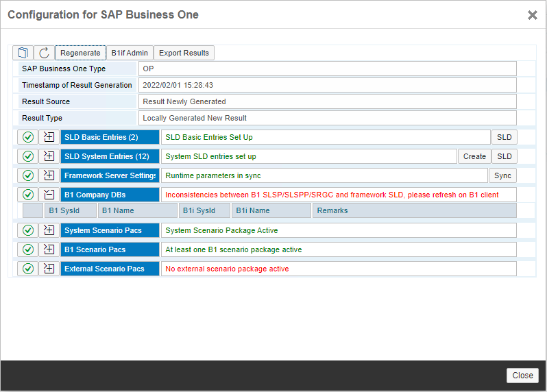Click Remarks column header
Image resolution: width=547 pixels, height=392 pixels.
415,210
